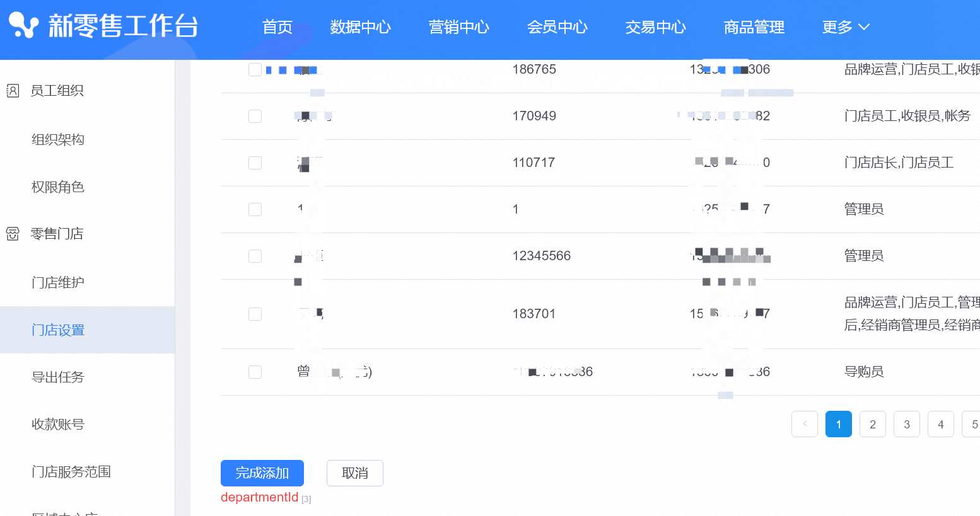This screenshot has height=516, width=980.
Task: Open 权限角色 in the sidebar
Action: tap(58, 187)
